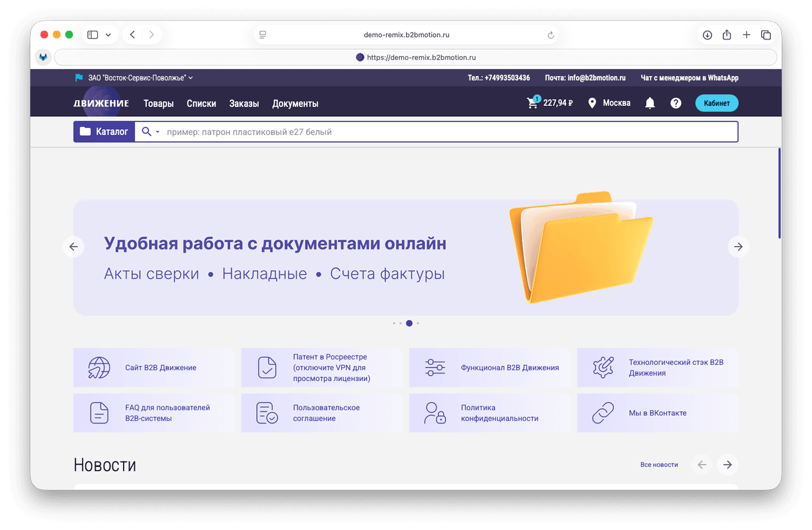The height and width of the screenshot is (530, 812).
Task: Open the Все новости link
Action: point(659,464)
